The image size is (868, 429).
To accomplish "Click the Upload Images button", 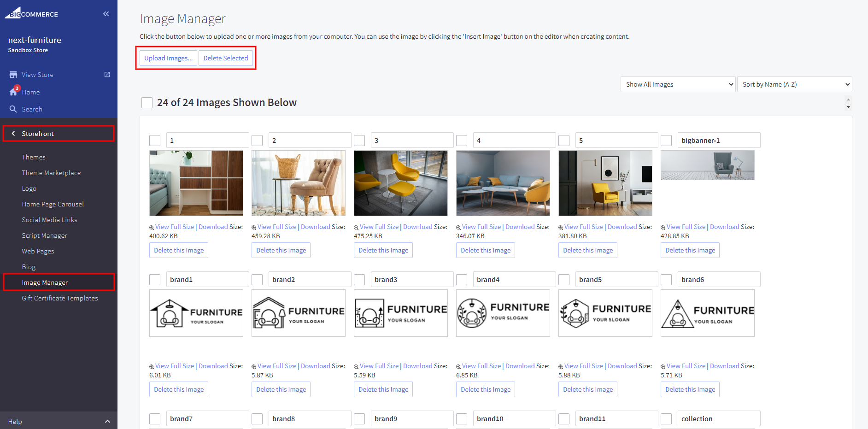I will pos(168,58).
